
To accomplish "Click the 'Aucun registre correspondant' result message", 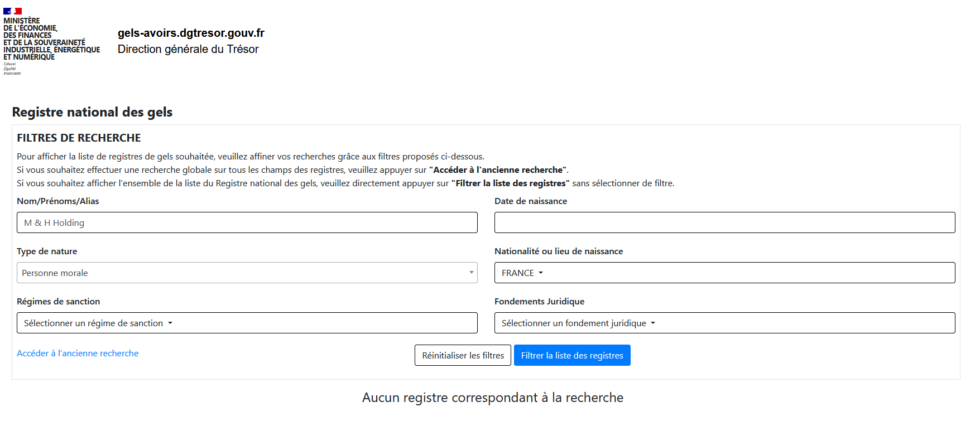I will 492,398.
